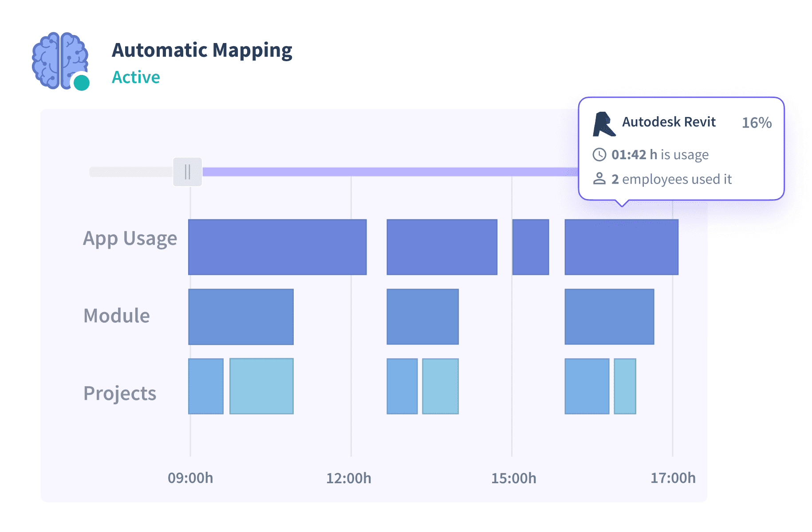Toggle the Active status label
Viewport: 812px width, 532px height.
[135, 77]
